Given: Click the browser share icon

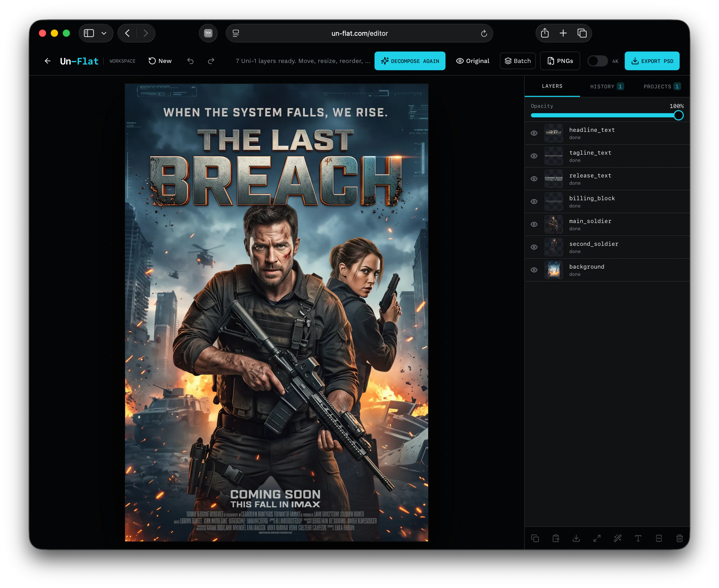Looking at the screenshot, I should [x=545, y=33].
